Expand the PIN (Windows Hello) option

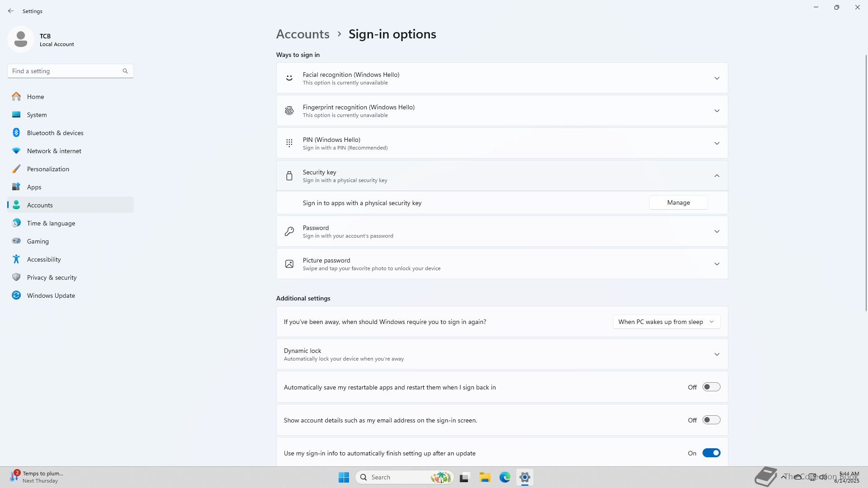point(717,143)
